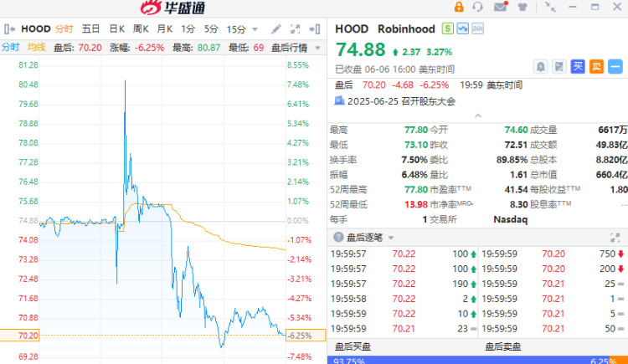
Task: Click the 52周最高 value 77.80
Action: click(416, 189)
